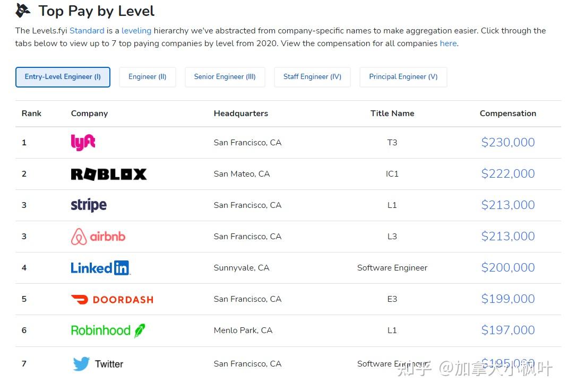Open Roblox's $222,000 compensation link

(x=508, y=174)
